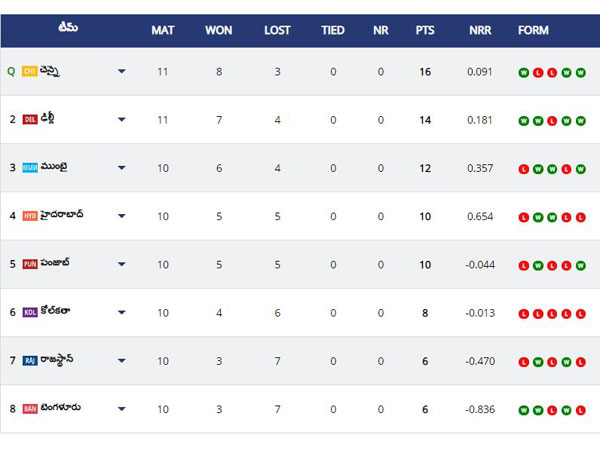600x450 pixels.
Task: Click the Punjab team logo badge
Action: (x=29, y=264)
